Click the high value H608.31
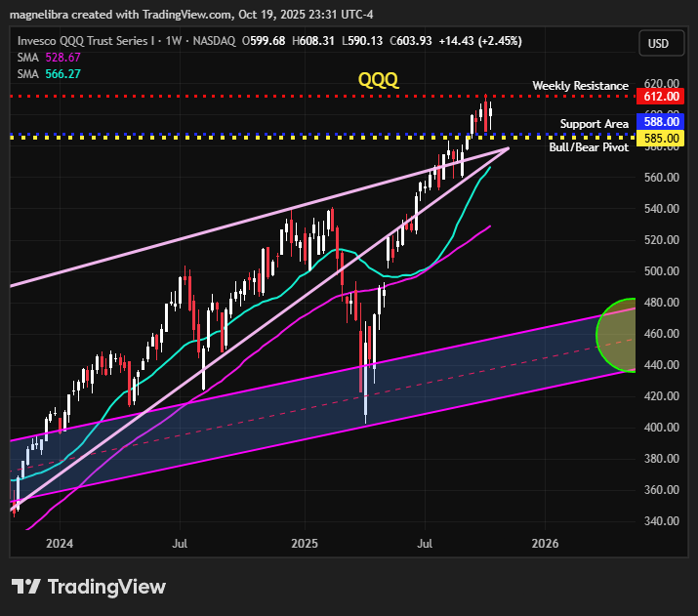The width and height of the screenshot is (698, 616). (x=313, y=41)
